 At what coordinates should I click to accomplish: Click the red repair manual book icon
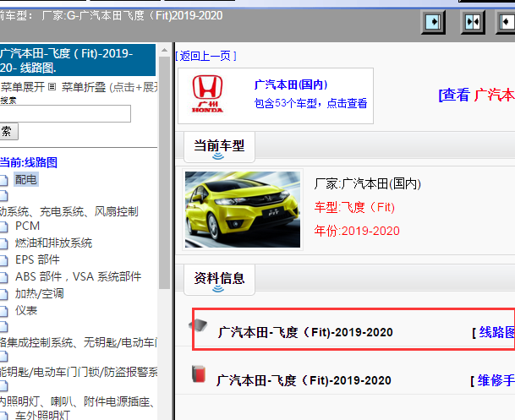coord(199,374)
